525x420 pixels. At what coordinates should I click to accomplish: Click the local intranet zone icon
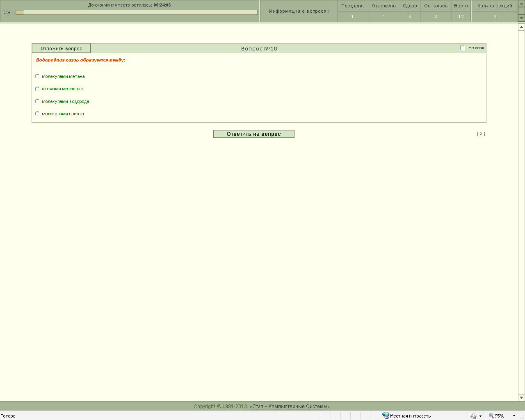point(385,415)
